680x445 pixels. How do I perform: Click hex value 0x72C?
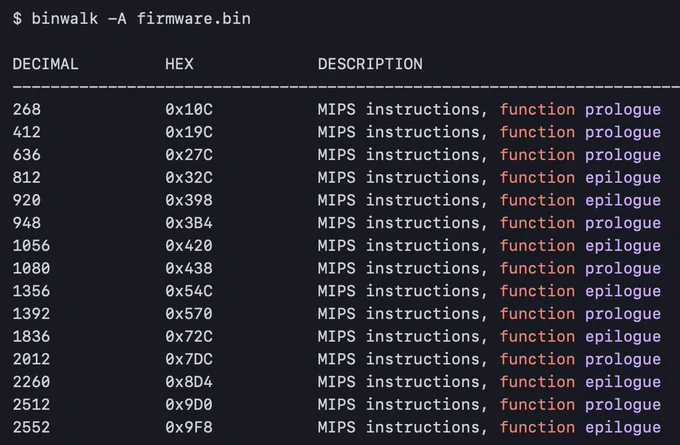pos(189,336)
